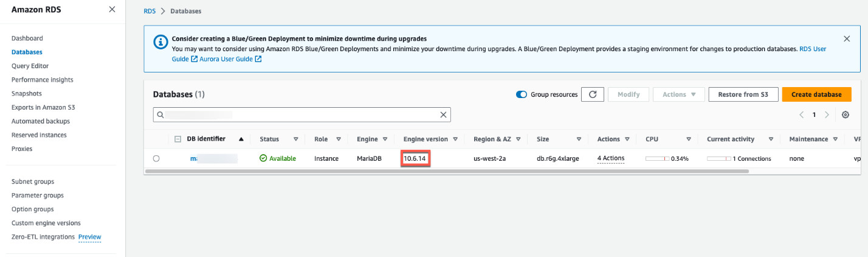Click the db.r6g.4xlarge size cell

point(557,158)
